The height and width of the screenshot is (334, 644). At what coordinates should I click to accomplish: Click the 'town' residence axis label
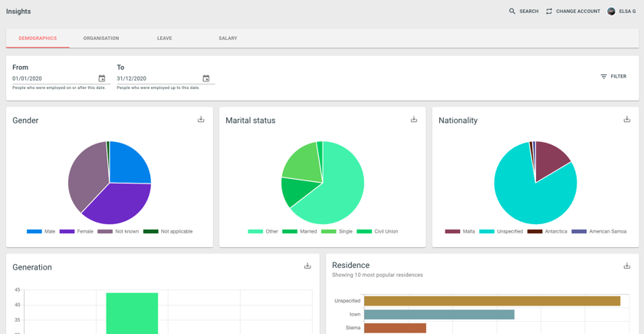pyautogui.click(x=355, y=315)
